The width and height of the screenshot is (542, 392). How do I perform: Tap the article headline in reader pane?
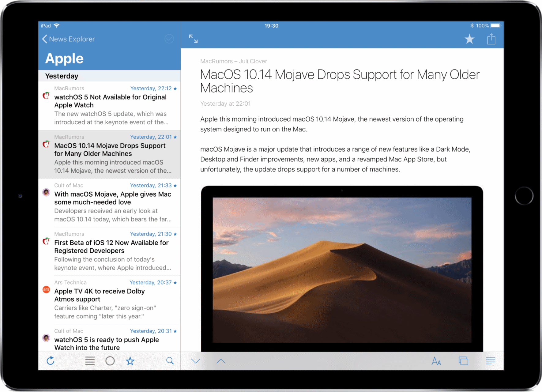tap(340, 81)
